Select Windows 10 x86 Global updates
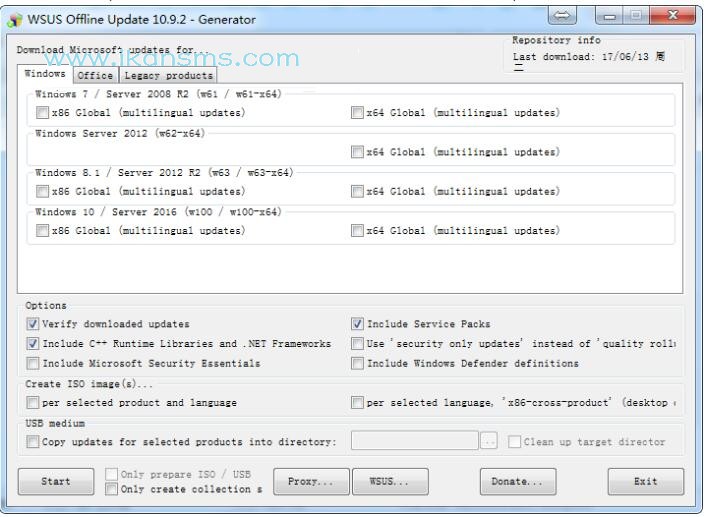 pos(42,231)
